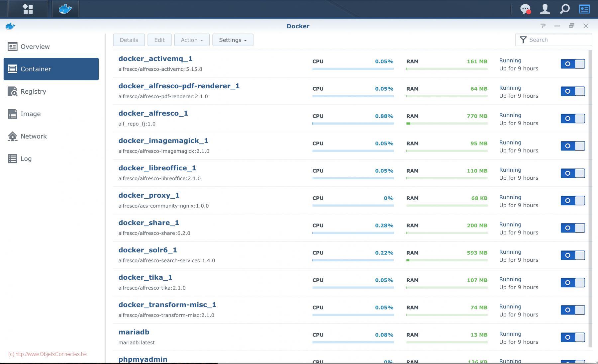Turn off the docker_share_1 container
This screenshot has width=598, height=364.
pos(573,228)
